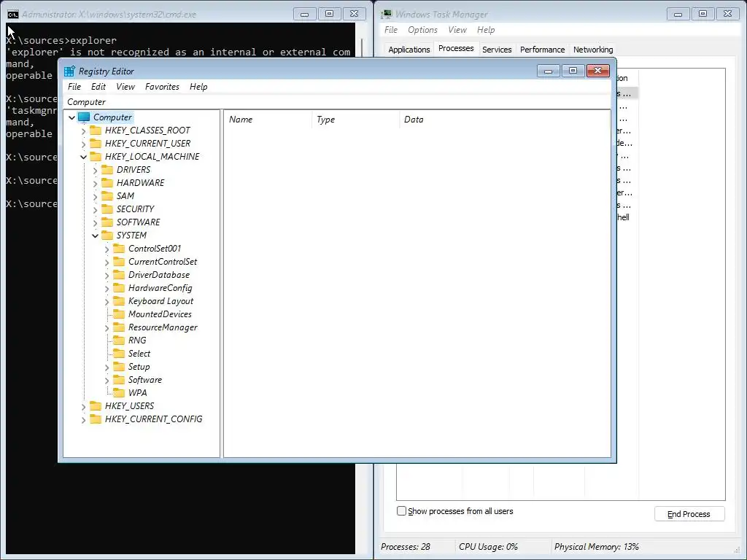Expand the HARDWARE key chevron
The width and height of the screenshot is (747, 560).
[96, 183]
